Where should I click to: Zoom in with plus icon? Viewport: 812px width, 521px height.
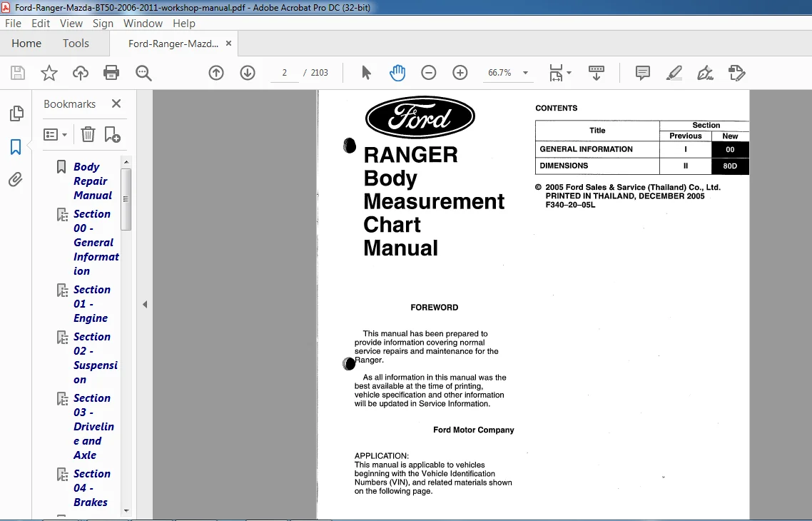(460, 73)
